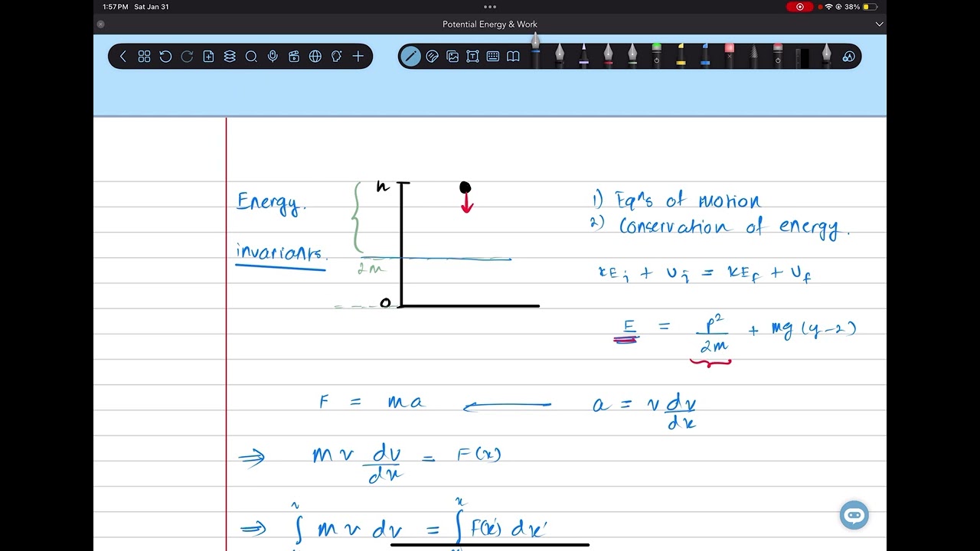Open the layers stack panel
This screenshot has width=980, height=551.
(x=230, y=57)
